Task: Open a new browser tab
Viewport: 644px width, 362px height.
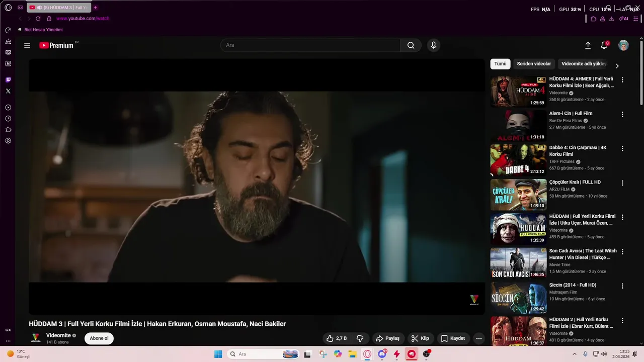Action: (95, 8)
